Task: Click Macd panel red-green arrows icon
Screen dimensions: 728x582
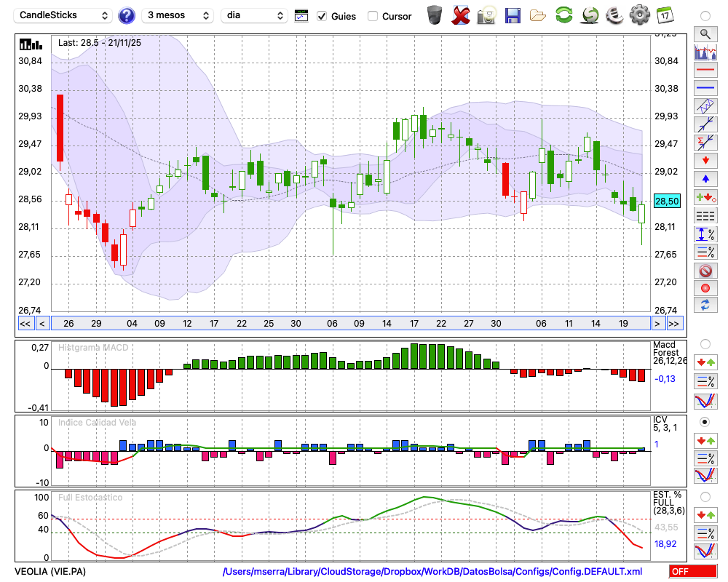Action: (x=705, y=362)
